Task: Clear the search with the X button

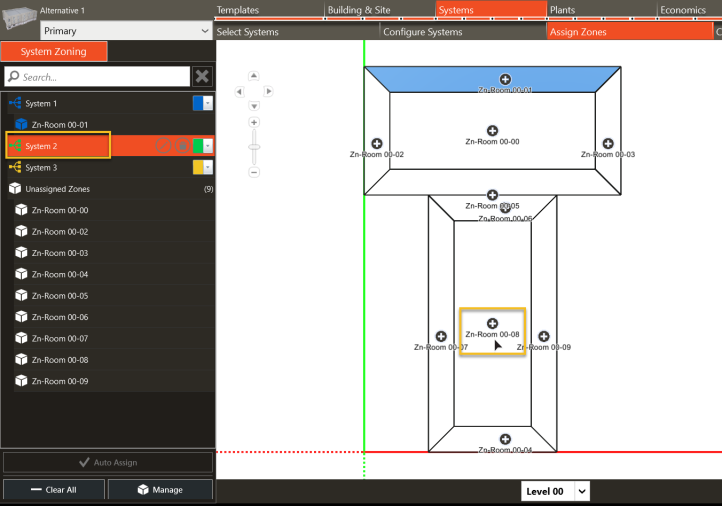Action: tap(202, 76)
